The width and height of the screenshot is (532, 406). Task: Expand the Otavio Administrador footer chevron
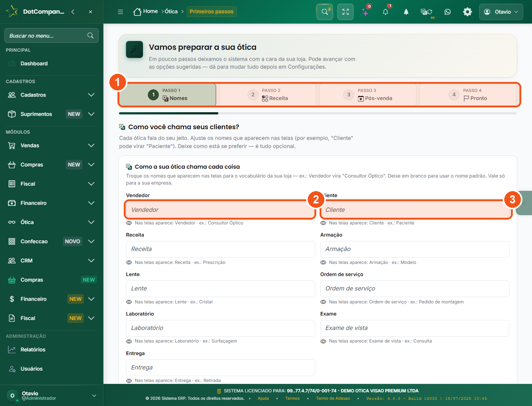94,396
